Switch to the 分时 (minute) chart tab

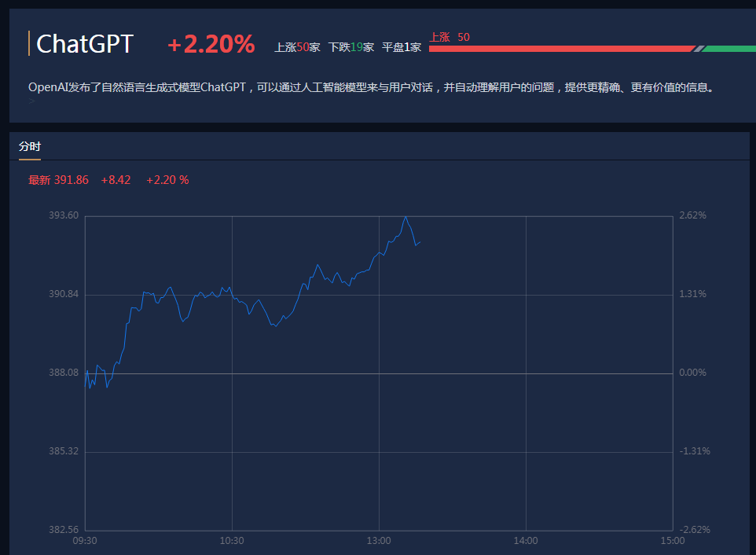tap(30, 146)
